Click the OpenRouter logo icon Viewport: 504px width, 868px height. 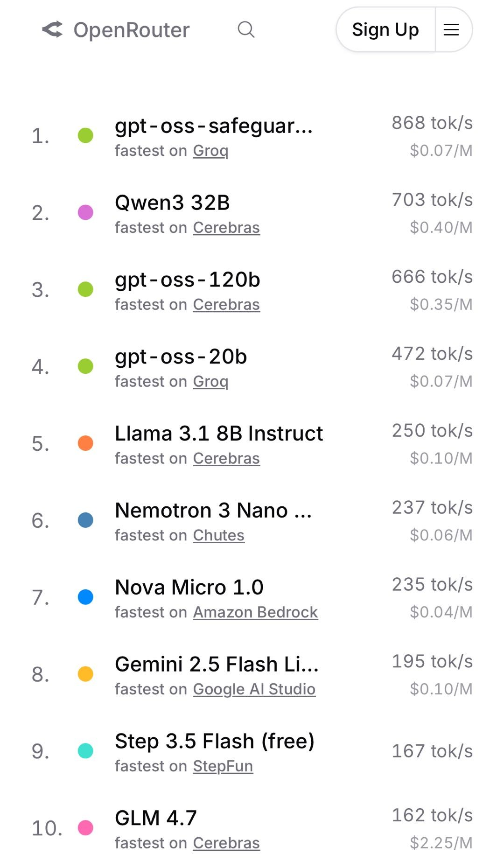click(x=52, y=29)
